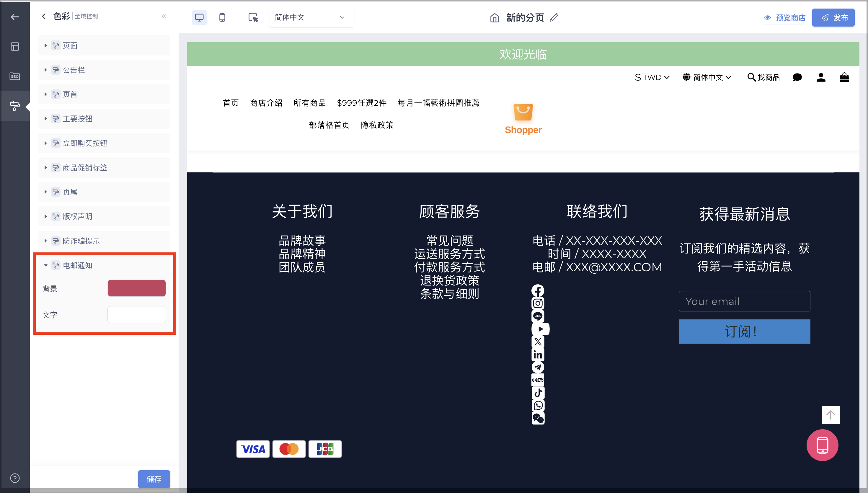Open the 常见问题 footer link
The image size is (868, 493).
tap(450, 240)
